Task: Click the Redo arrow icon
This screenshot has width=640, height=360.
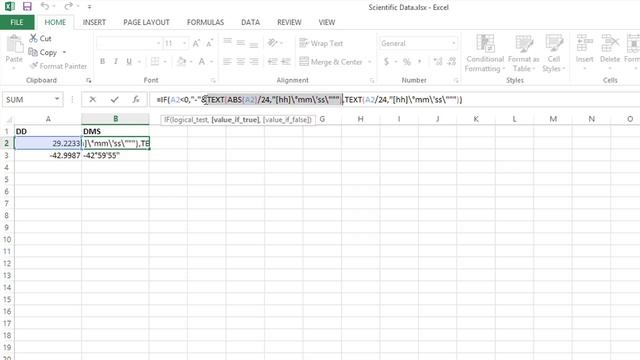Action: [x=68, y=7]
